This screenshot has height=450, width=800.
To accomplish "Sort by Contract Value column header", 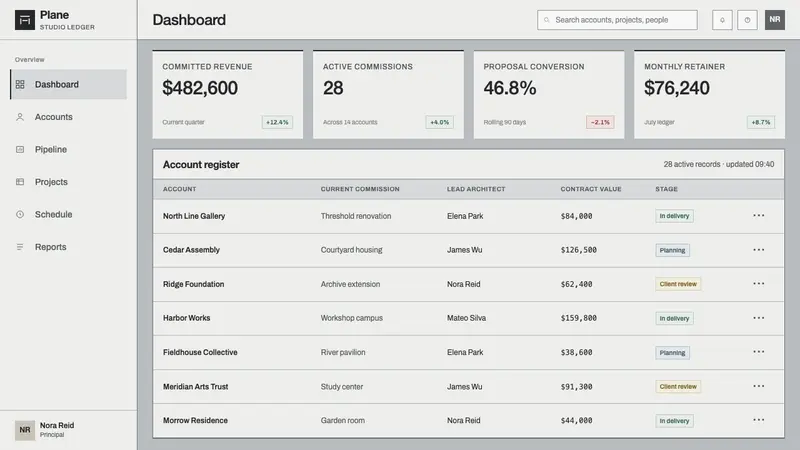I will point(591,189).
